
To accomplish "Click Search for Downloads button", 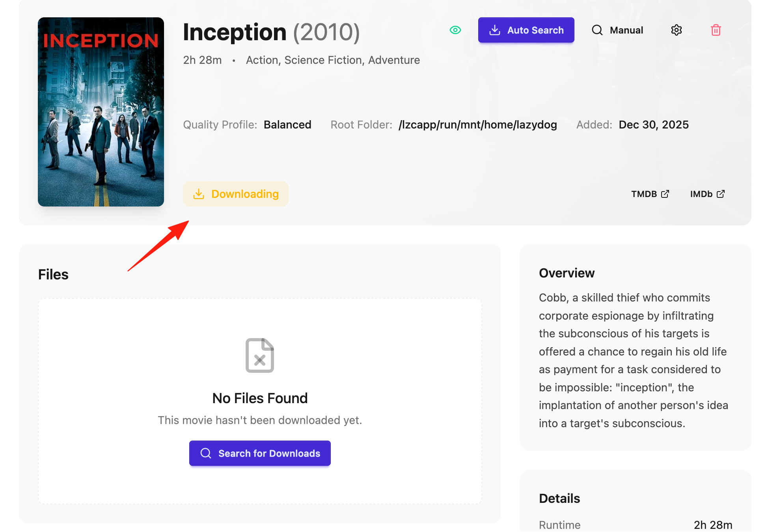I will [260, 453].
